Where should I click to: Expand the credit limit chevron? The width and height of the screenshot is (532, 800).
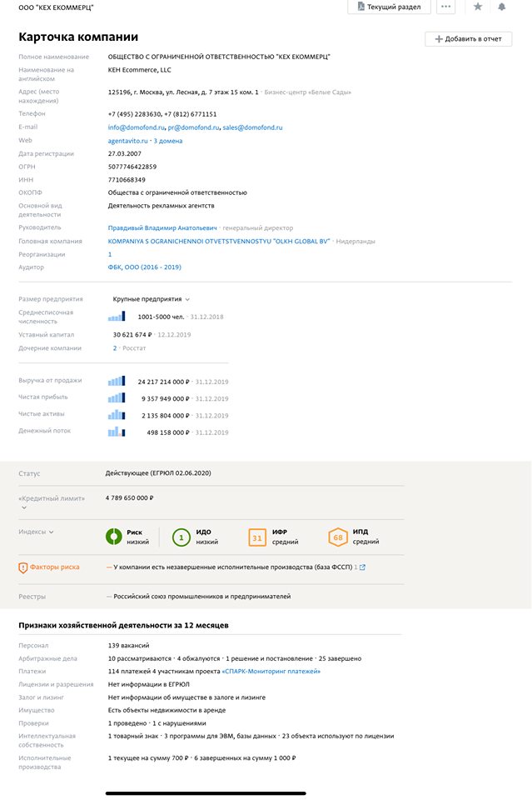click(23, 507)
